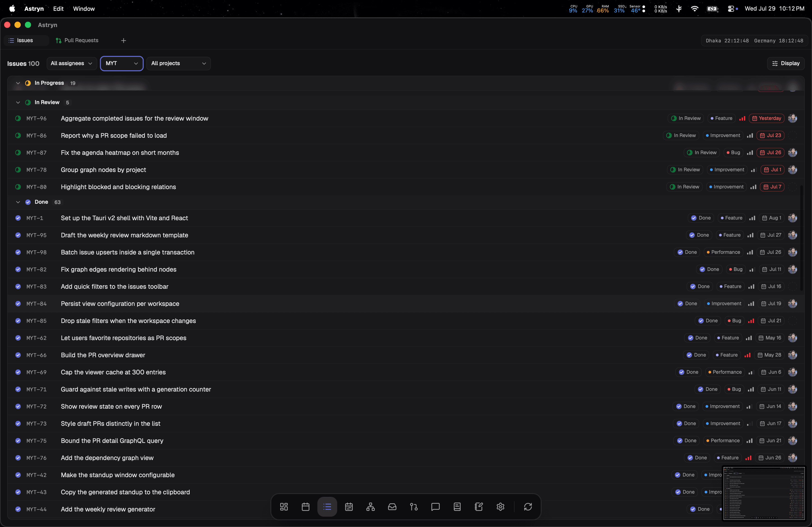Open issue 'Add the dependency graph view'

click(x=107, y=458)
